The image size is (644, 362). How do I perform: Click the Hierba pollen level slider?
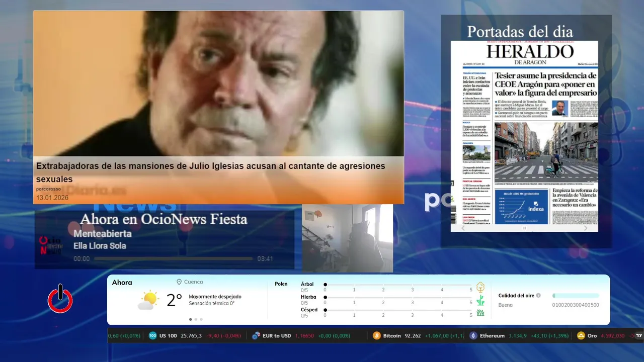click(x=398, y=298)
